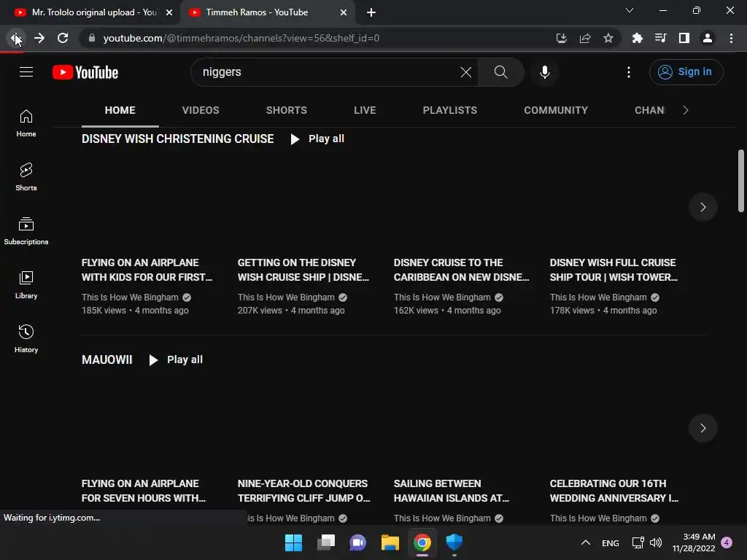Open YouTube hamburger guide menu
Screen dimensions: 747x560
tap(26, 72)
